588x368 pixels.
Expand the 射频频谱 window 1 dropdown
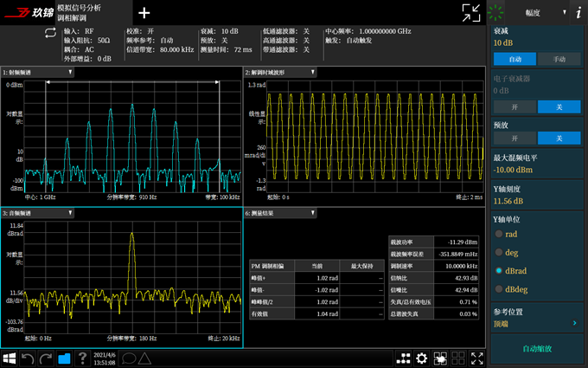pos(70,72)
